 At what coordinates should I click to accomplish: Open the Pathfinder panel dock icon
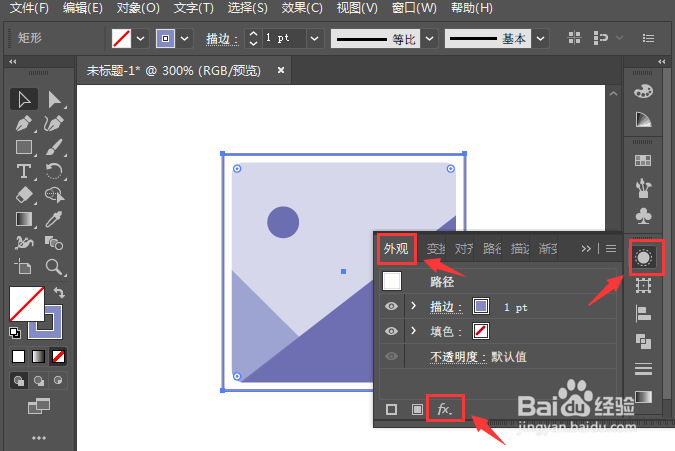[643, 341]
